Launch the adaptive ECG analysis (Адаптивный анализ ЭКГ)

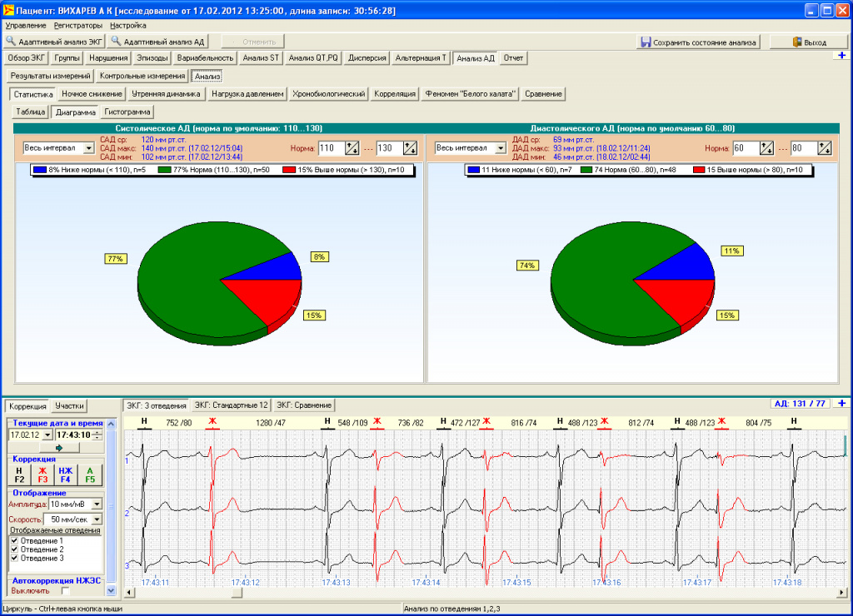tap(54, 42)
